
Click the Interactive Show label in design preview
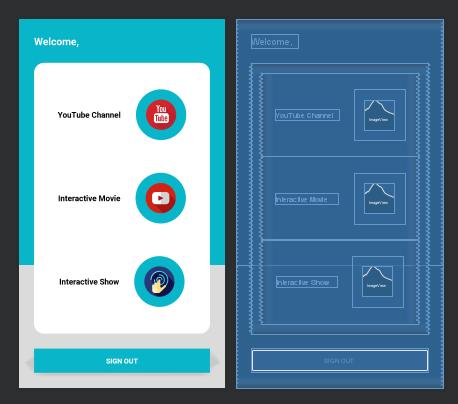coord(89,282)
